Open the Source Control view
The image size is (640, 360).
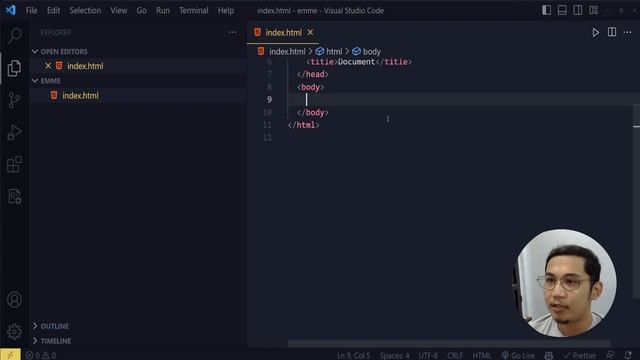pyautogui.click(x=14, y=100)
